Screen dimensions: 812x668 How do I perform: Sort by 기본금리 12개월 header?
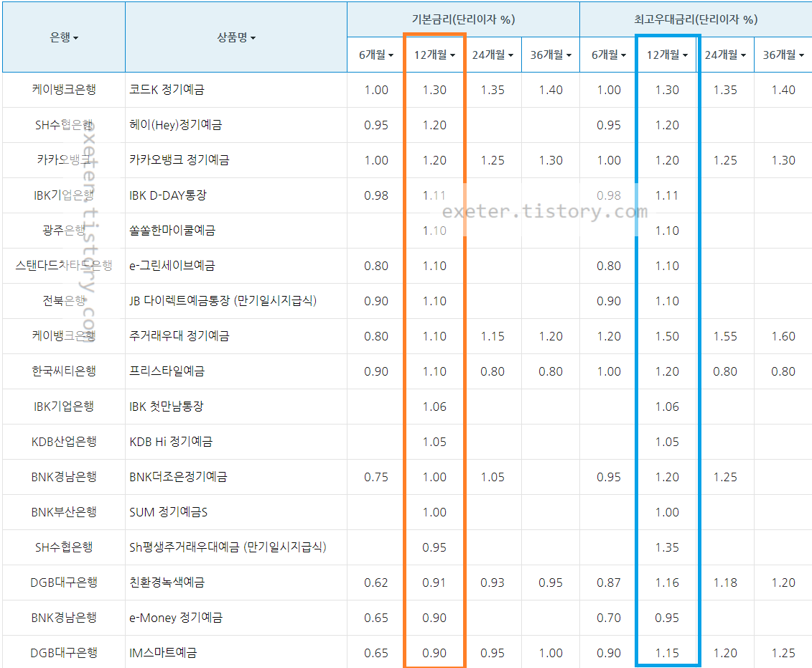tap(434, 55)
